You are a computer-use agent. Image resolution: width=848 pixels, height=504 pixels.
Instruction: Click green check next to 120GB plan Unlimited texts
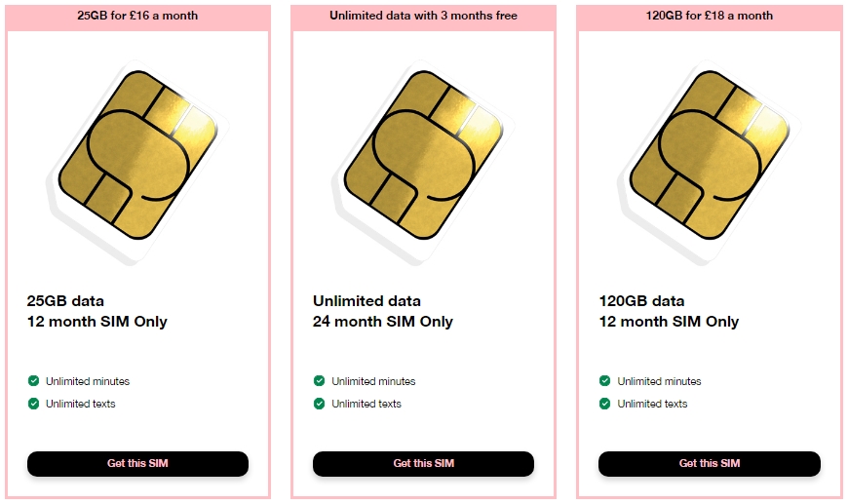coord(604,404)
